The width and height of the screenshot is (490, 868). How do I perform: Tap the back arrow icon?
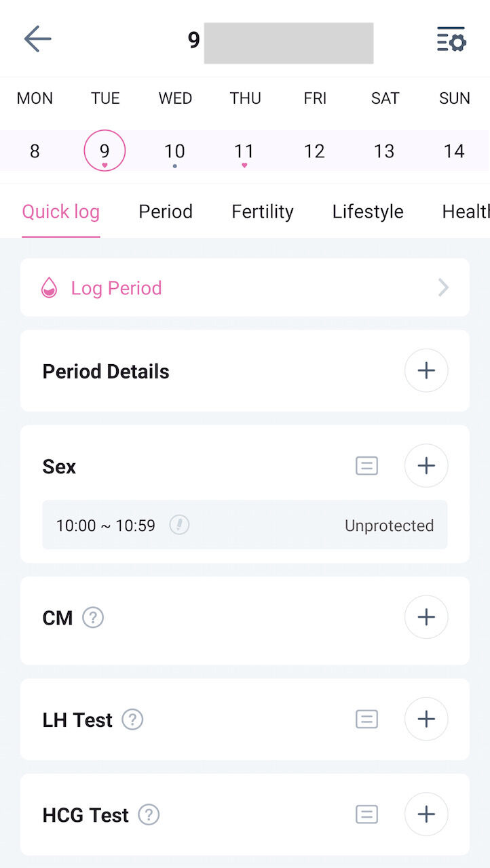(38, 39)
